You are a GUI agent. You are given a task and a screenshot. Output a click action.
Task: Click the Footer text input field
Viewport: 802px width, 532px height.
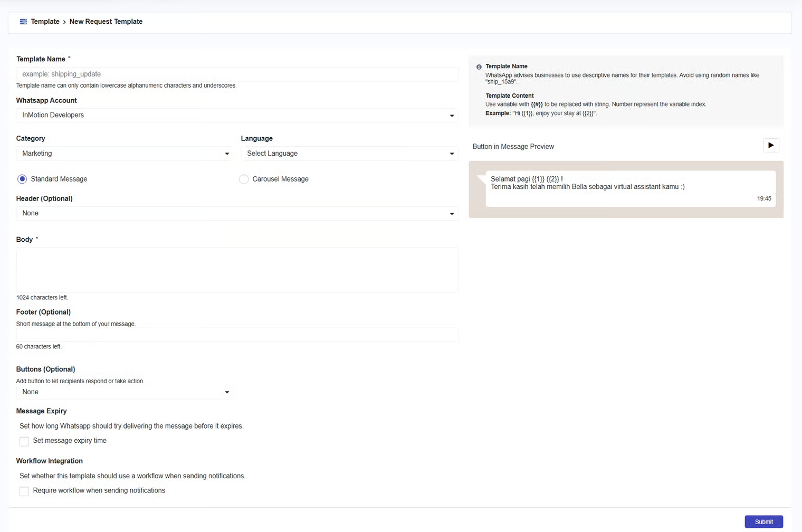237,335
